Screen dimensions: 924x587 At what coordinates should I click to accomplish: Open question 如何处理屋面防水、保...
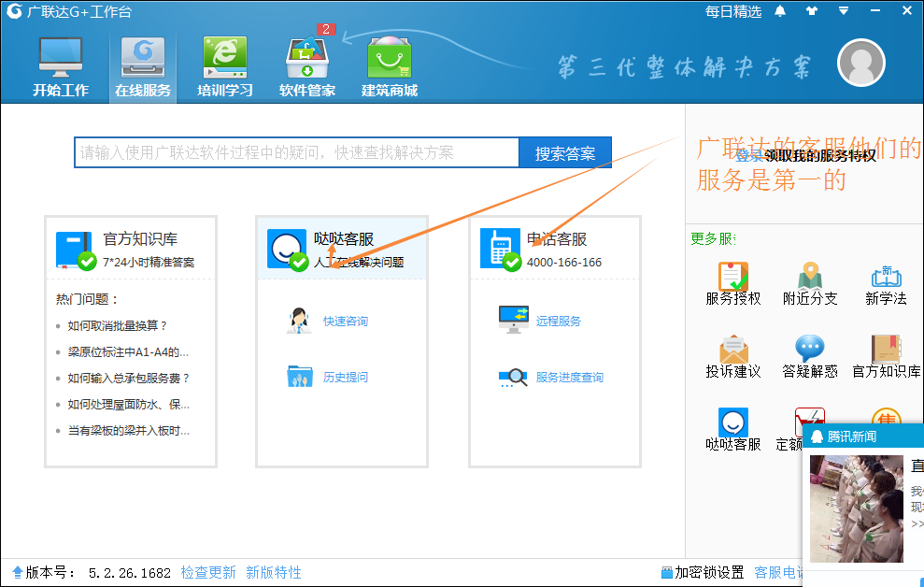pos(129,405)
